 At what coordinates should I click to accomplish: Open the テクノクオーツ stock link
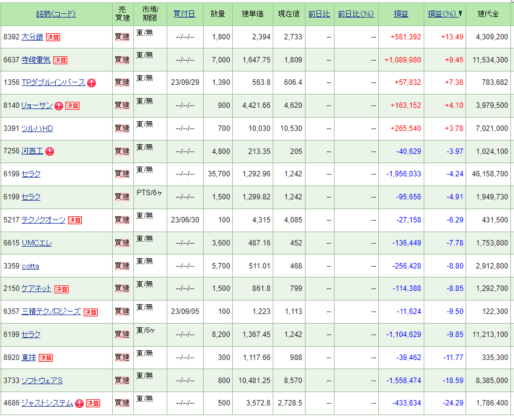43,220
